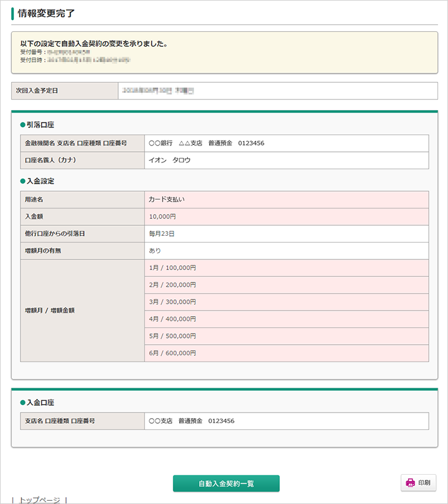Click the green bullet beside 引落口座
Image resolution: width=448 pixels, height=504 pixels.
(x=22, y=125)
